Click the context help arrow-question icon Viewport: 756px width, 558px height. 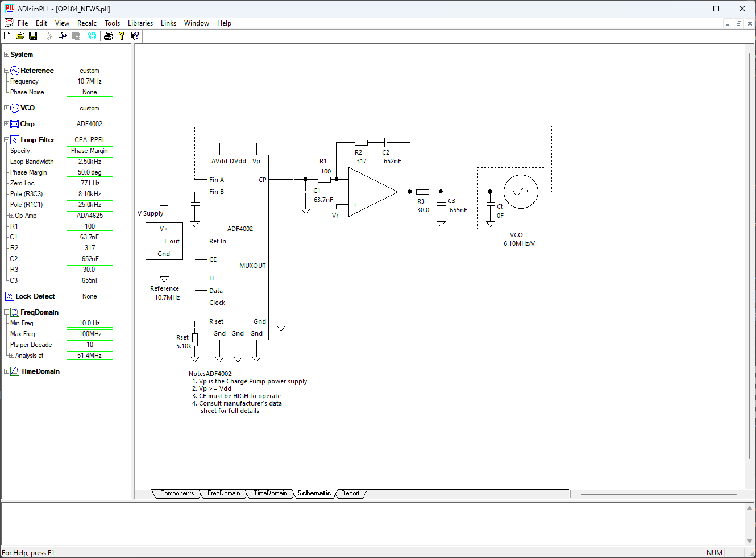[x=135, y=36]
